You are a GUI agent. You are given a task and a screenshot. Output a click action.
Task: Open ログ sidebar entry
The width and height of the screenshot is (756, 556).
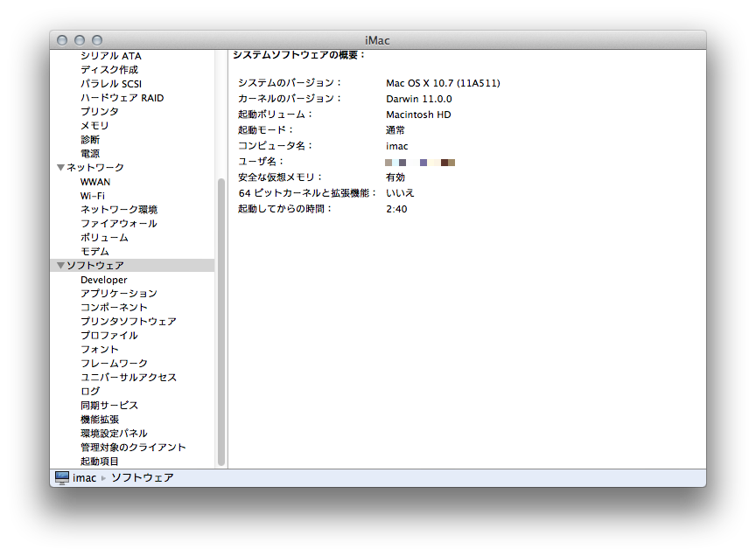pos(89,392)
